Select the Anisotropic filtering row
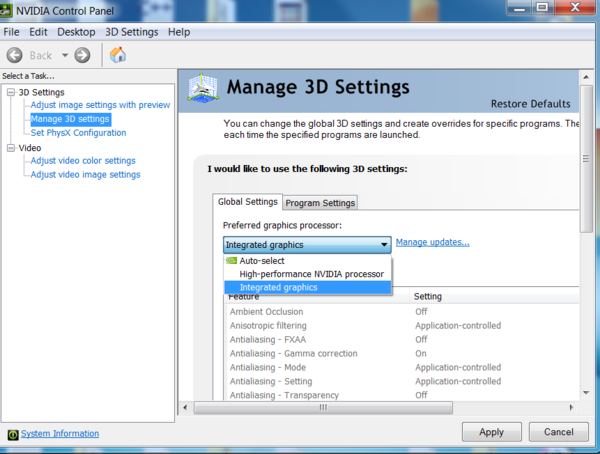Screen dimensions: 600x454 coord(402,326)
